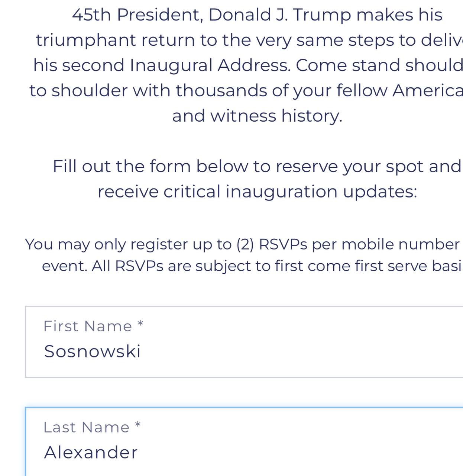Place cursor in the "Sosnowski" text
This screenshot has height=476, width=463.
[92, 351]
